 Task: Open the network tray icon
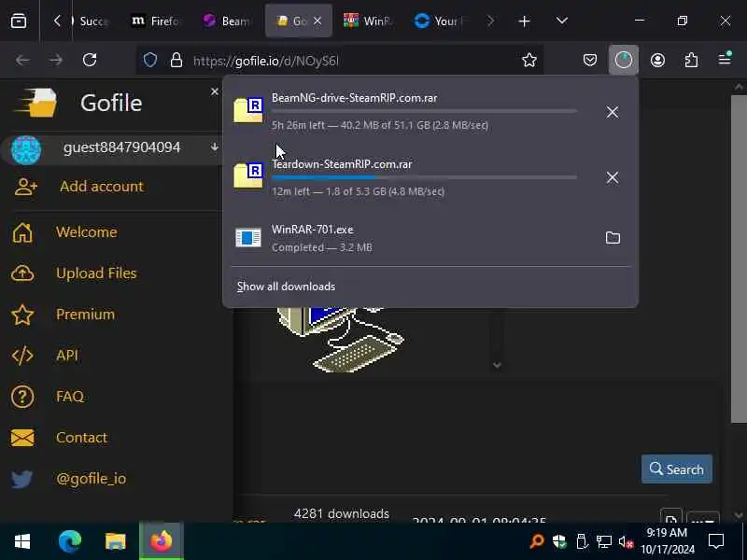point(603,541)
